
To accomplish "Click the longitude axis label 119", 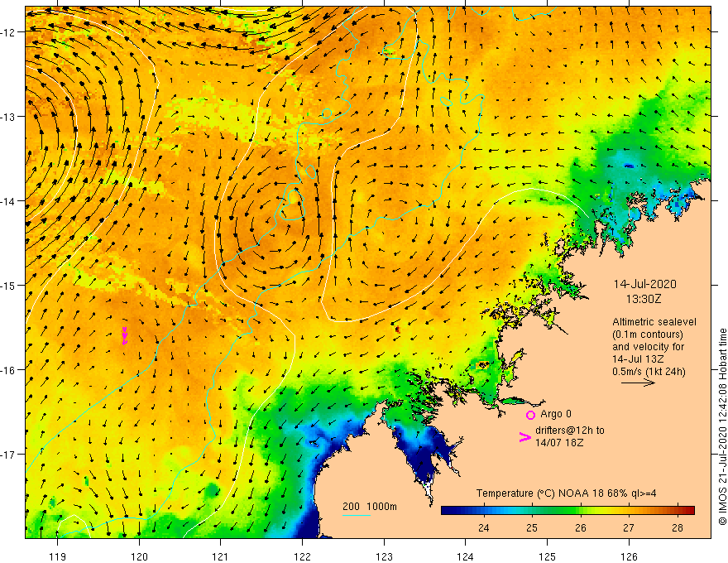I will pos(57,556).
